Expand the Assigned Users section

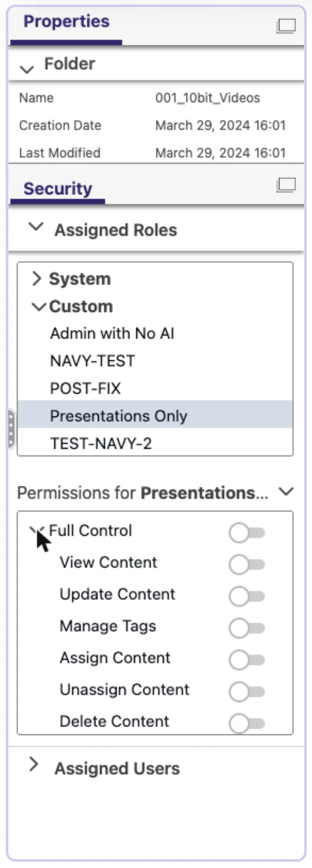(33, 764)
